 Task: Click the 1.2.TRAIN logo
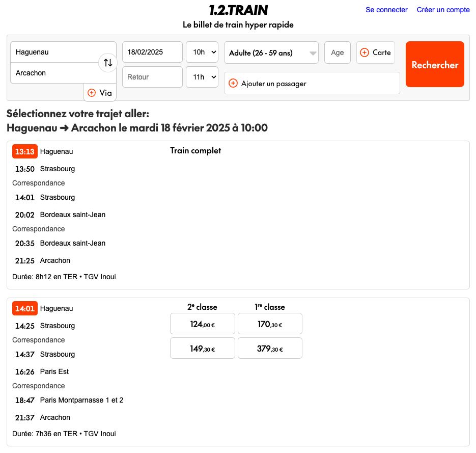coord(238,10)
